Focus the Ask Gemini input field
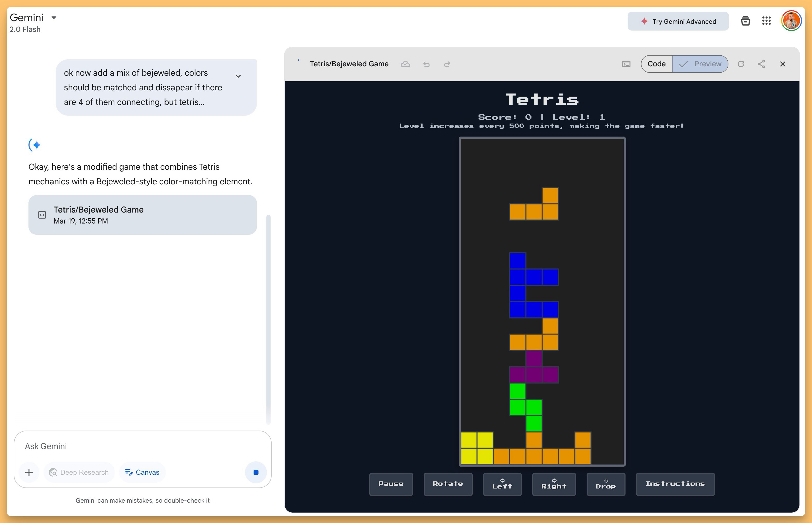Viewport: 812px width, 523px height. tap(143, 446)
